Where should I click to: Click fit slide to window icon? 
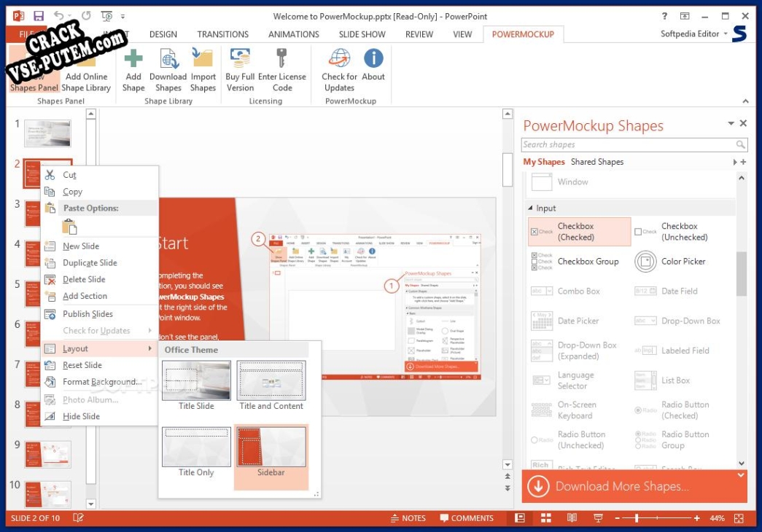tap(739, 518)
